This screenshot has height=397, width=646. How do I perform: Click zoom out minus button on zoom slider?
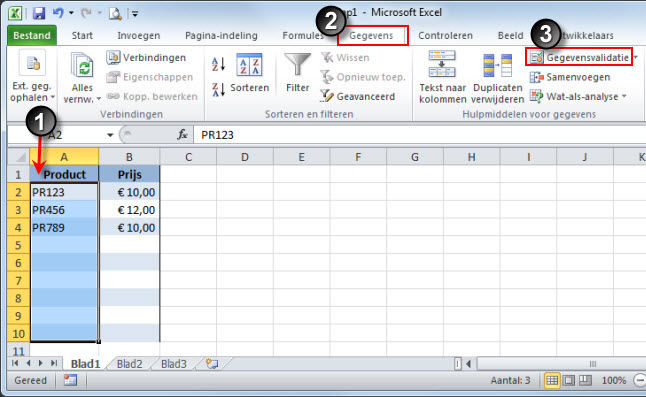pyautogui.click(x=640, y=380)
